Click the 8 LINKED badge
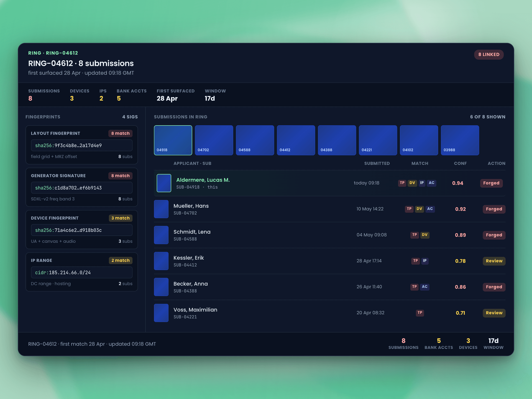The width and height of the screenshot is (532, 399). pos(489,55)
